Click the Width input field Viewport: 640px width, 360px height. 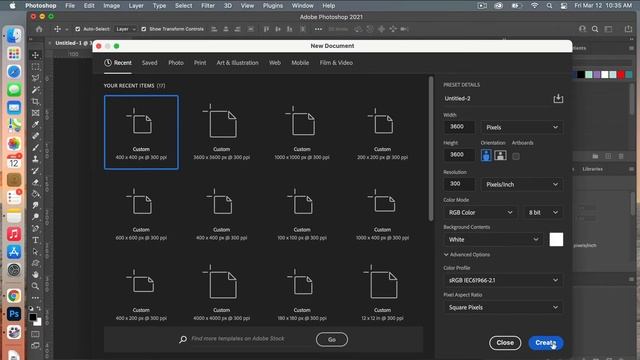pos(459,127)
